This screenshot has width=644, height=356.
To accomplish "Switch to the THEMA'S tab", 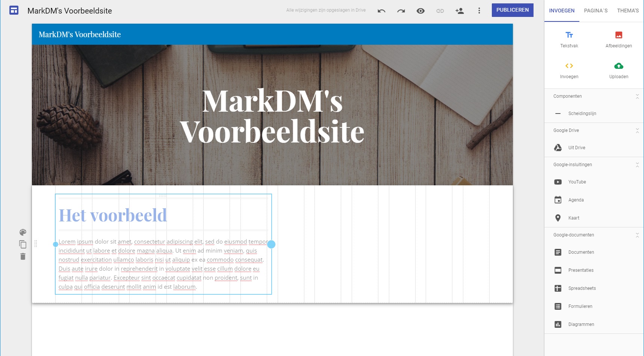I will 627,11.
